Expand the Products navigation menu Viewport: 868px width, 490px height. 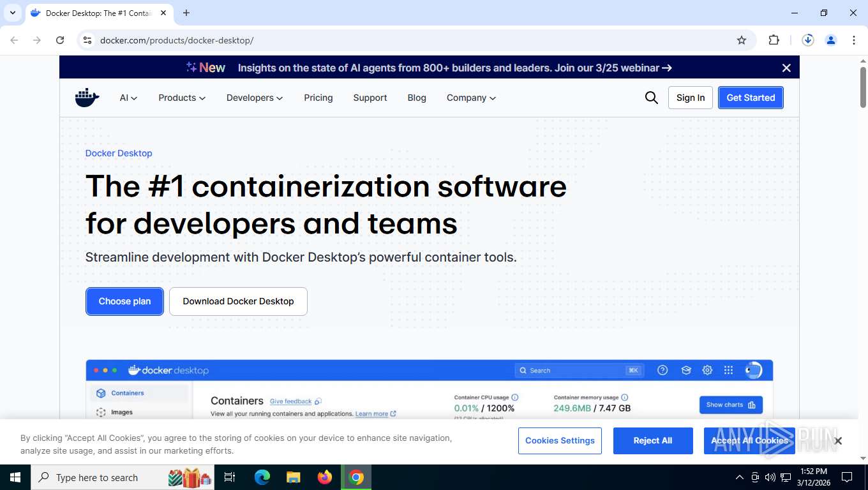point(182,98)
